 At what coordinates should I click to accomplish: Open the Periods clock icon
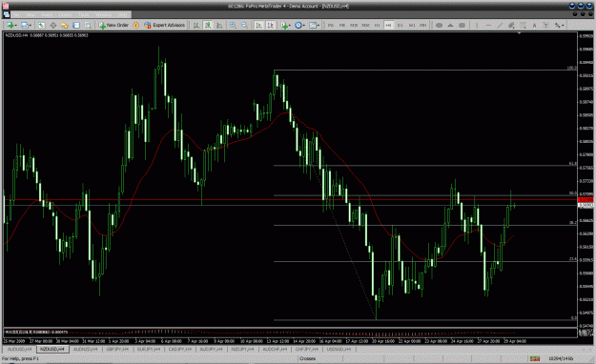tap(298, 25)
